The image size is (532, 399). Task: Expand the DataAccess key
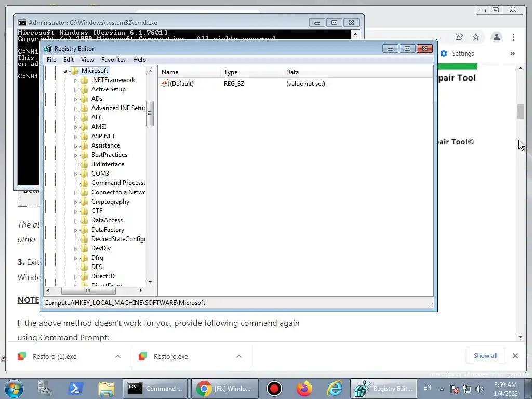click(x=75, y=220)
